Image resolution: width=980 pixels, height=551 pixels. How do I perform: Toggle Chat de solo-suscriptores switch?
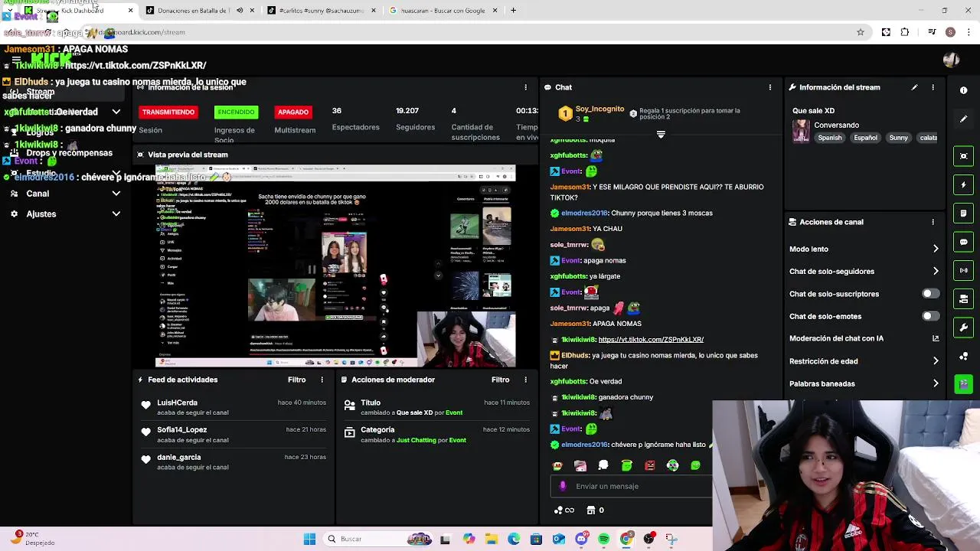pos(930,294)
